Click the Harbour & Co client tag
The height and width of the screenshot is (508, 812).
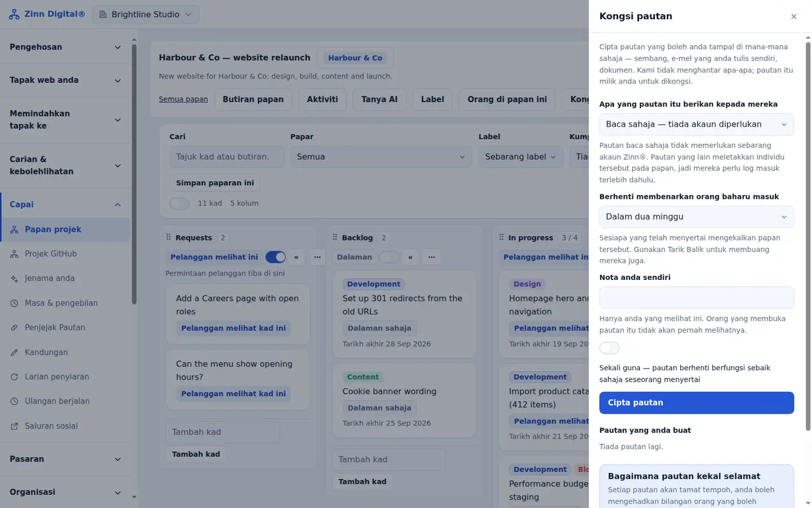(355, 58)
